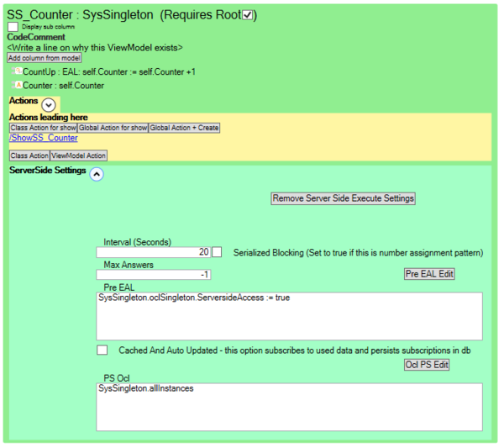Click the CodeComment placeholder text
The height and width of the screenshot is (448, 504).
point(95,48)
